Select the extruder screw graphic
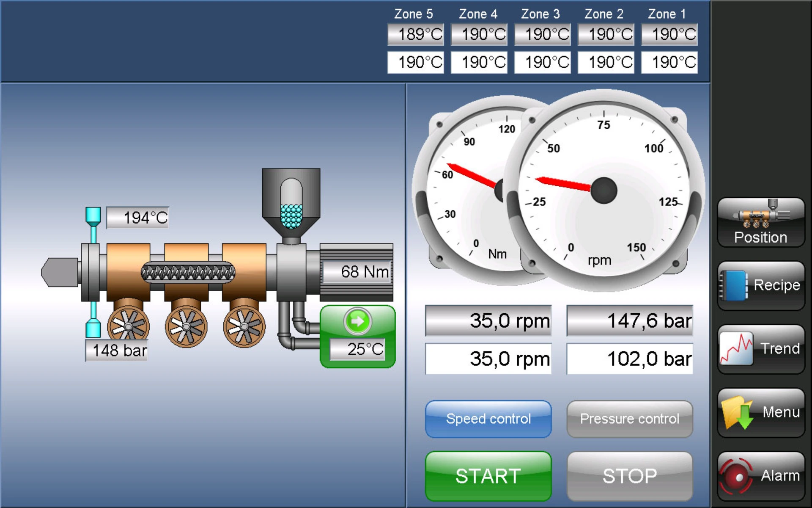Viewport: 812px width, 508px height. pos(188,273)
